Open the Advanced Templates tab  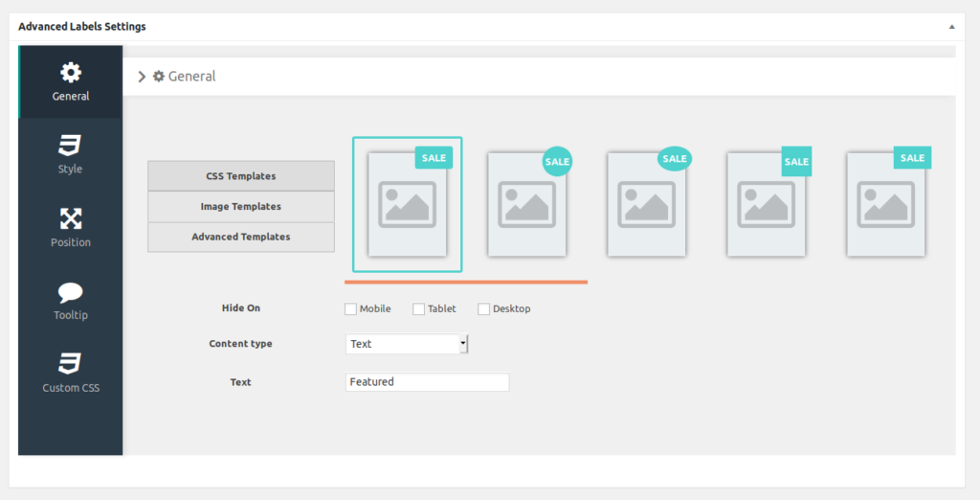tap(241, 237)
